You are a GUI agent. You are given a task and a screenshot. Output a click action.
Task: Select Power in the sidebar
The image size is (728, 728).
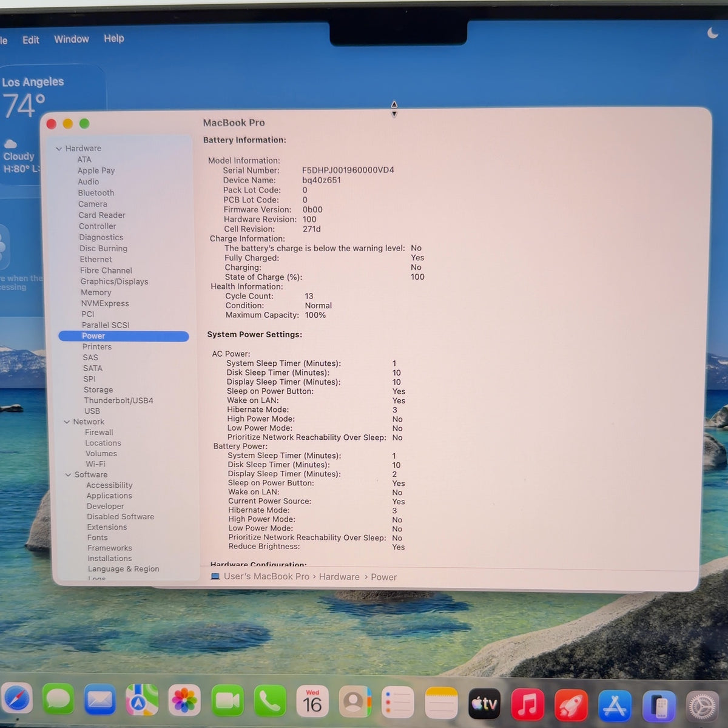coord(124,336)
